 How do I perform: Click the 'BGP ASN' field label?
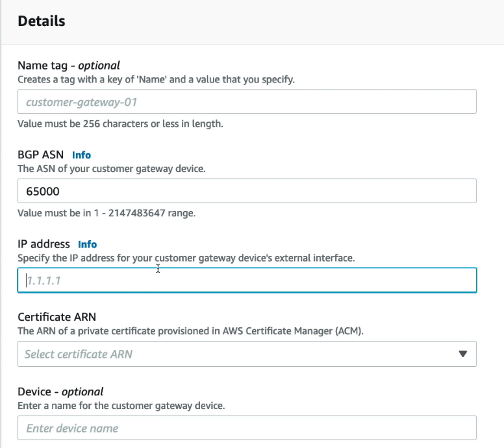tap(40, 155)
